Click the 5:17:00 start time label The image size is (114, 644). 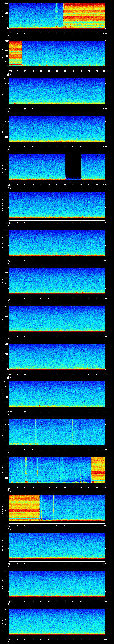pyautogui.click(x=9, y=147)
